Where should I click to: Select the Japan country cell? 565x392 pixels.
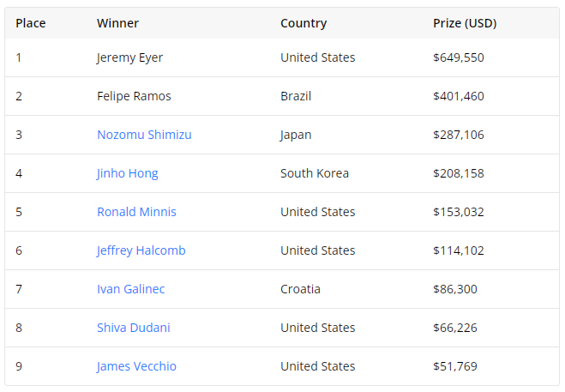coord(296,135)
